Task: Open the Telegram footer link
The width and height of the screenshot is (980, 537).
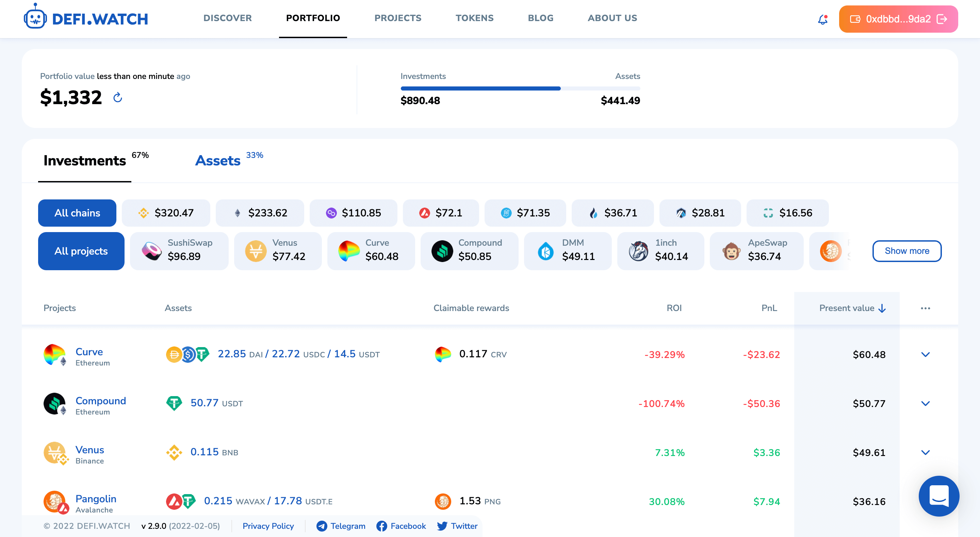Action: pyautogui.click(x=341, y=526)
